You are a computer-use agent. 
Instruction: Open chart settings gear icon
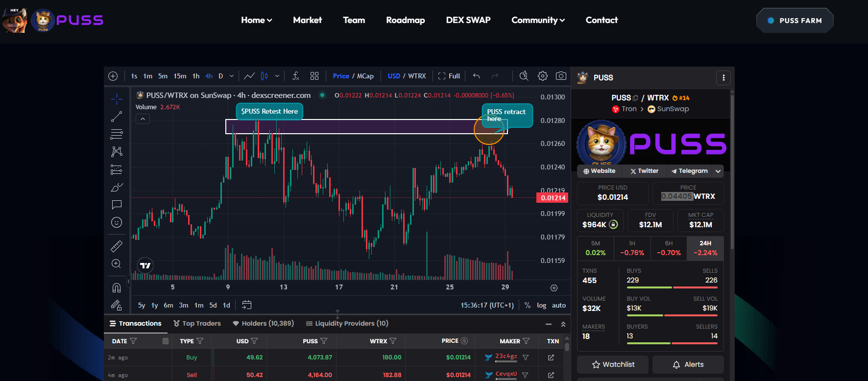click(x=542, y=76)
